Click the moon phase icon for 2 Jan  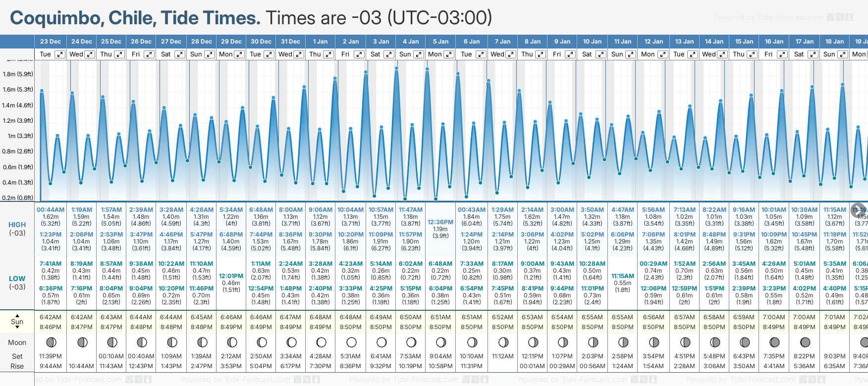351,342
